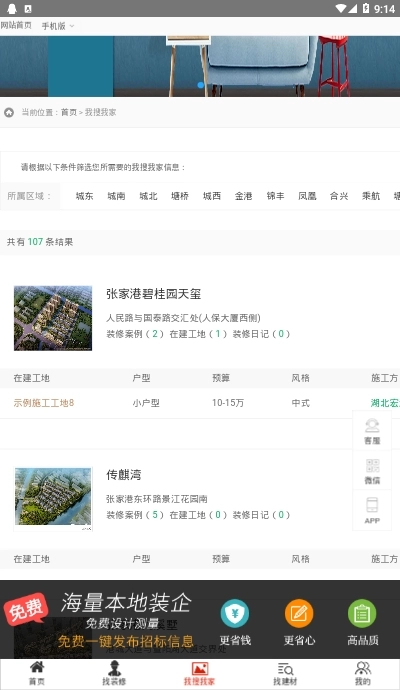The width and height of the screenshot is (400, 690).
Task: Expand the 手机版 dropdown arrow
Action: pyautogui.click(x=72, y=26)
